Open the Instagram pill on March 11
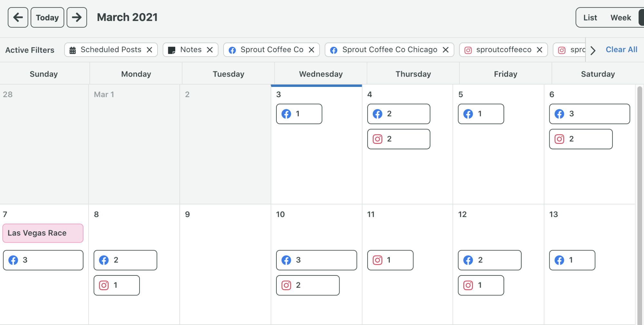644x325 pixels. click(390, 260)
